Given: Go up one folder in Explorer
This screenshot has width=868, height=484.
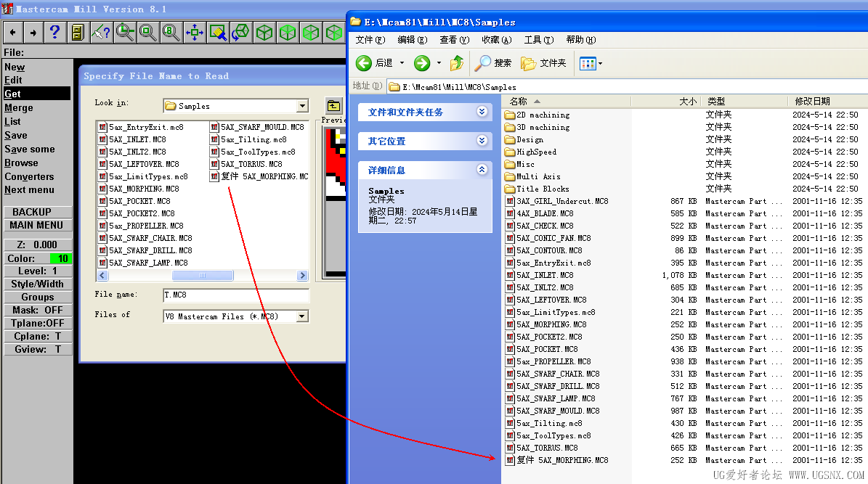Looking at the screenshot, I should (457, 63).
